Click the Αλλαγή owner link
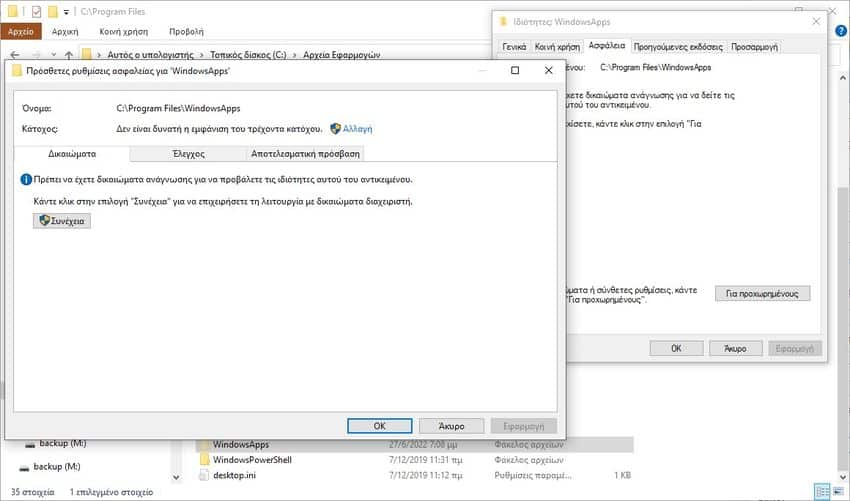This screenshot has width=850, height=501. (x=357, y=129)
